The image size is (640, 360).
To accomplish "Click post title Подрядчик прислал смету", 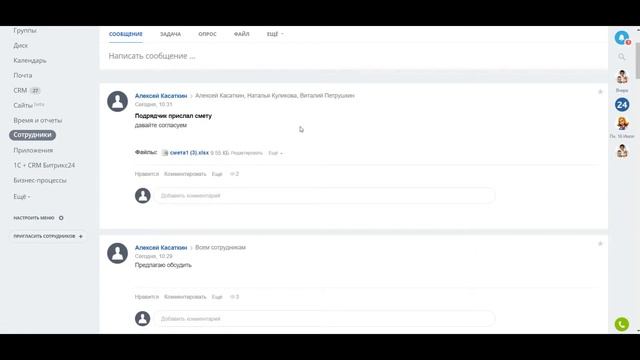I will (173, 116).
